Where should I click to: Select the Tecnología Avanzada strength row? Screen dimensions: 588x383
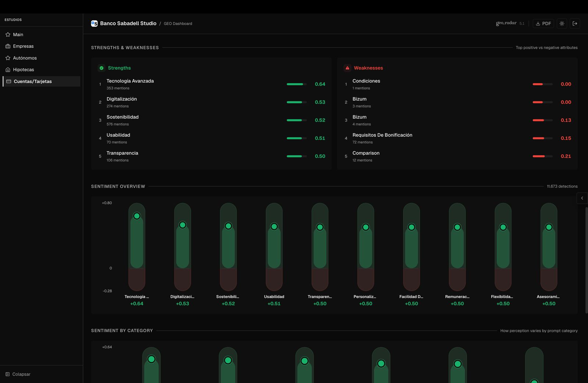(x=130, y=84)
